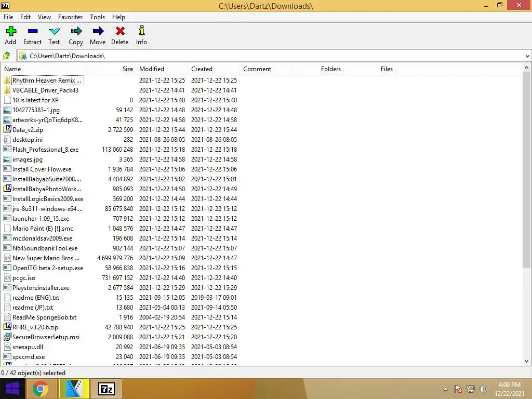Image resolution: width=532 pixels, height=399 pixels.
Task: Run the Test archive tool
Action: pos(54,35)
